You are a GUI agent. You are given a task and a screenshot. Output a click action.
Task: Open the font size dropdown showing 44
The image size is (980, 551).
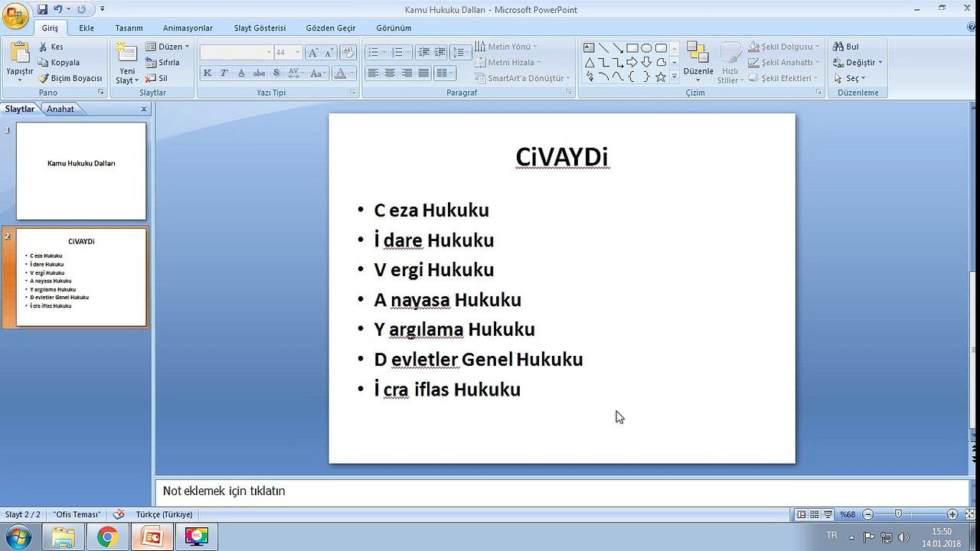[288, 53]
